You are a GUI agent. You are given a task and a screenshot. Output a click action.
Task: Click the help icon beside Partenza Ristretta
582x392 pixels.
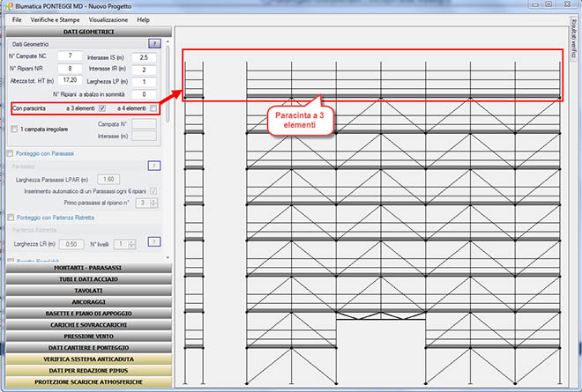tap(154, 241)
